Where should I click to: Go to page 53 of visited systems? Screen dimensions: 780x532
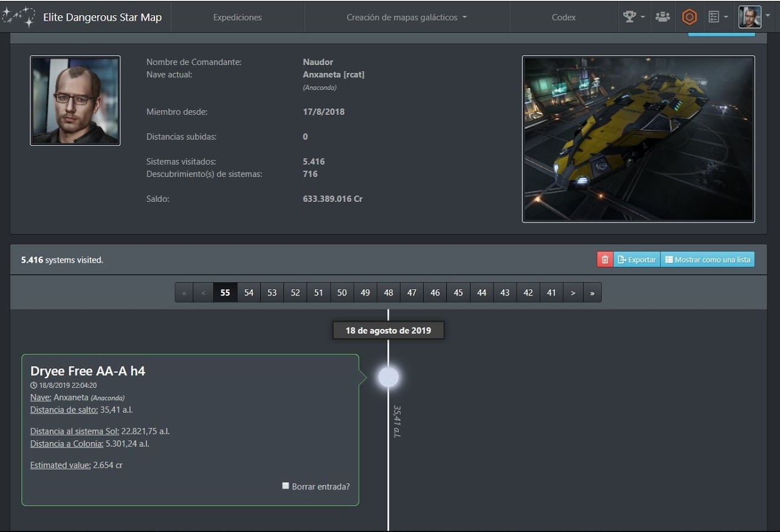272,292
